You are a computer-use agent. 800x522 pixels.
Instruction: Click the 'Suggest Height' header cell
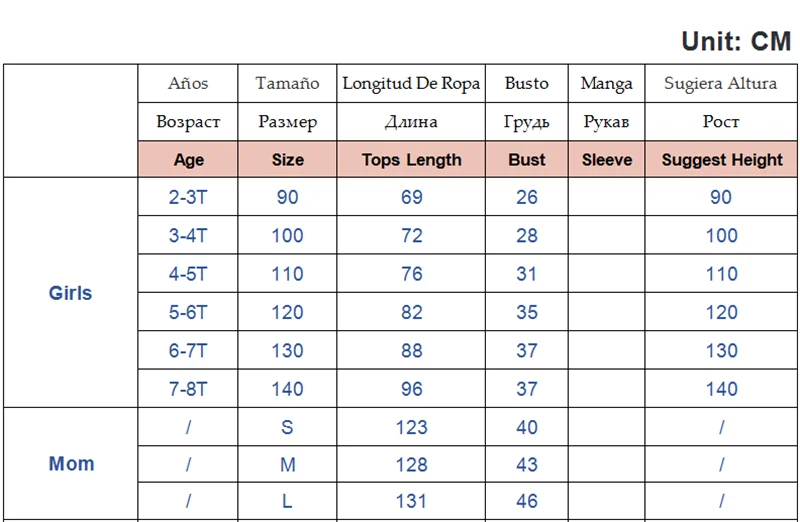point(721,160)
